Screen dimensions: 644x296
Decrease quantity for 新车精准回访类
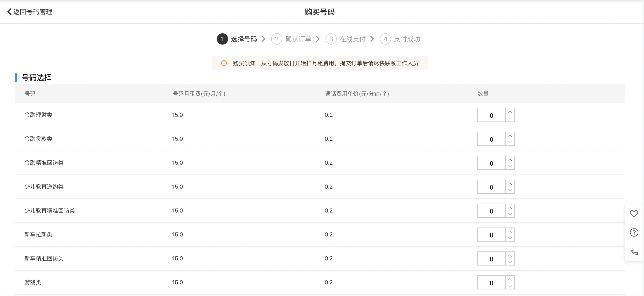coord(510,262)
